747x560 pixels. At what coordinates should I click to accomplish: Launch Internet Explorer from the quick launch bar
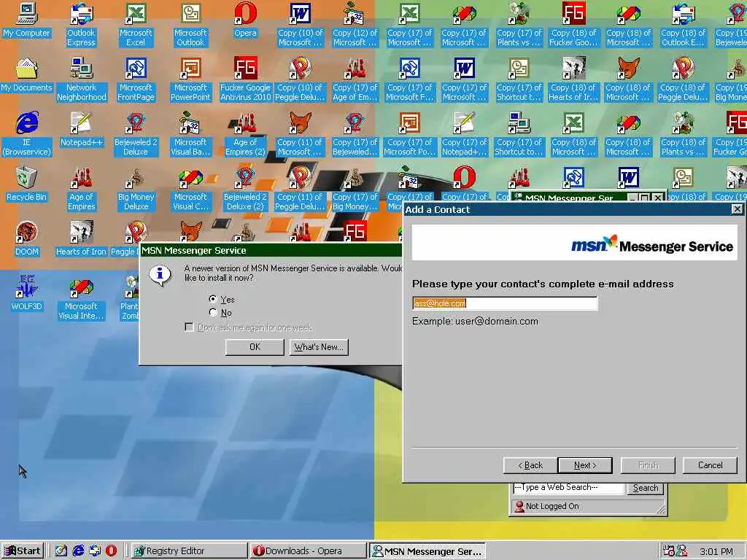78,551
